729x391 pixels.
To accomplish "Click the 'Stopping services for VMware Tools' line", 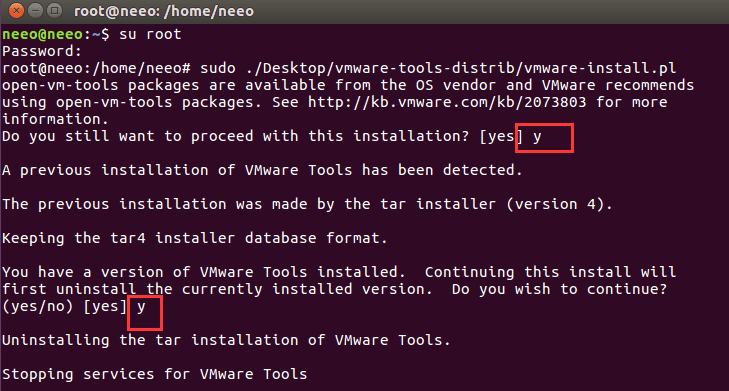I will pyautogui.click(x=154, y=374).
